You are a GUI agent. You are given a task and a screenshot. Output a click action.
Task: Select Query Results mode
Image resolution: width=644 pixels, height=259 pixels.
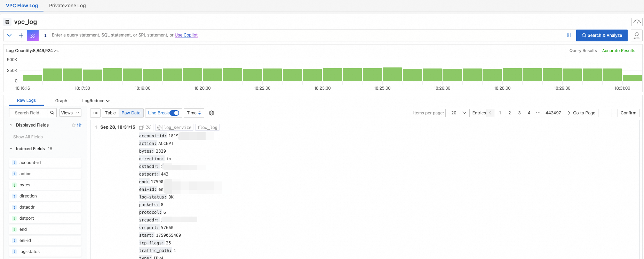tap(583, 51)
